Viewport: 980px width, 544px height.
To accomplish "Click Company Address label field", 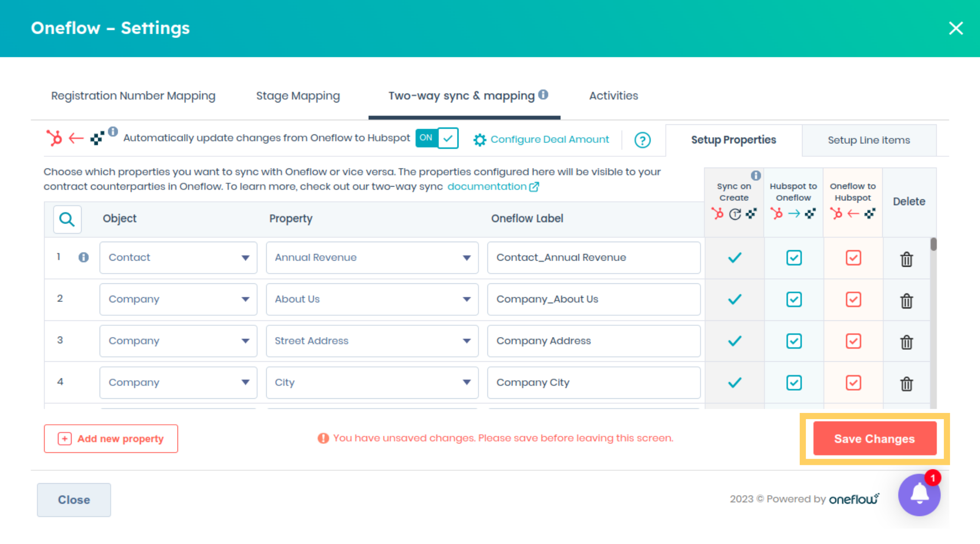I will [594, 341].
